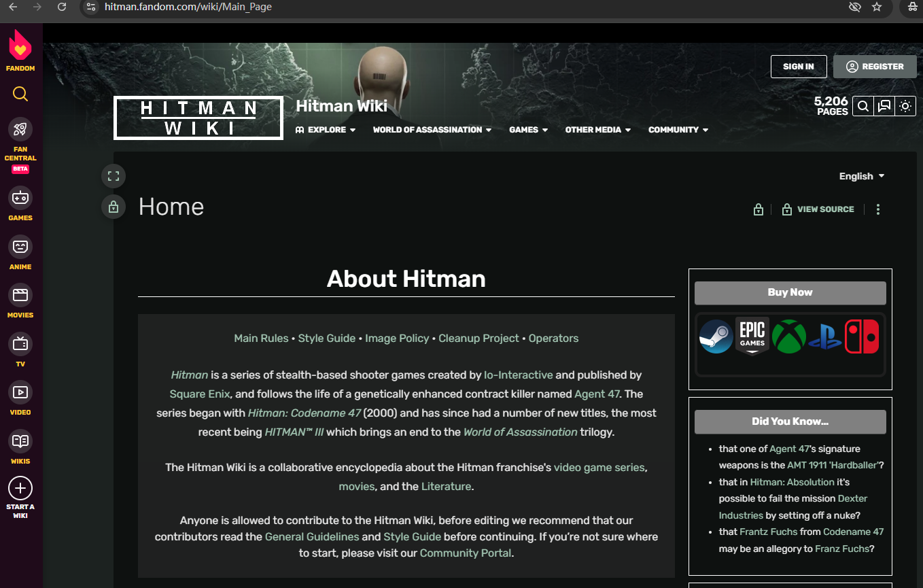Viewport: 923px width, 588px height.
Task: Click the wiki header search icon
Action: 863,106
